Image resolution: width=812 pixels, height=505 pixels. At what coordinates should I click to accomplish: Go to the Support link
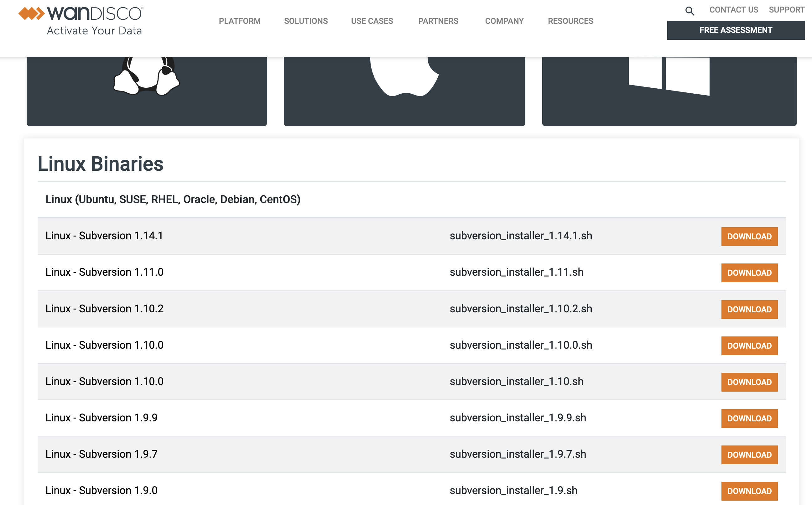click(786, 10)
